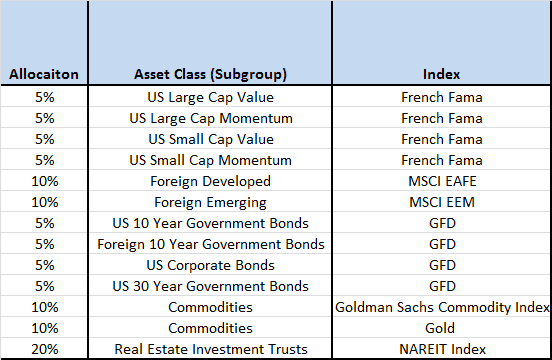552x360 pixels.
Task: Select the US Small Cap Value cell
Action: (x=210, y=139)
